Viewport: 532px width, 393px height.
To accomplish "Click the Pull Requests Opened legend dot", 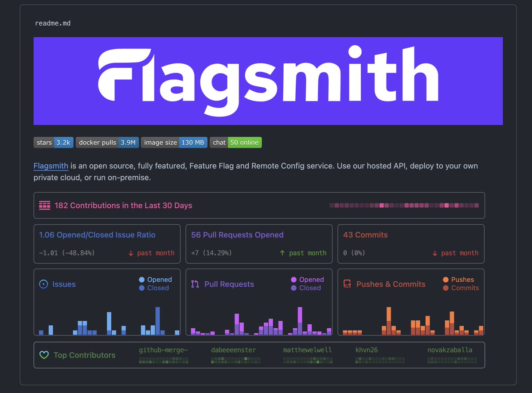I will tap(293, 280).
